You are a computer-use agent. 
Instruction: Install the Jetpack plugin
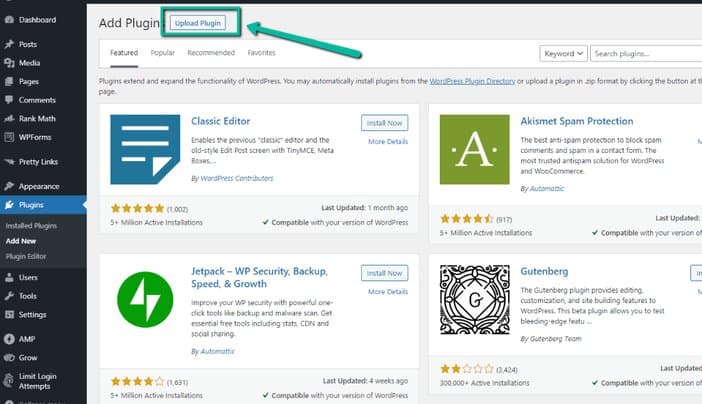(x=385, y=273)
